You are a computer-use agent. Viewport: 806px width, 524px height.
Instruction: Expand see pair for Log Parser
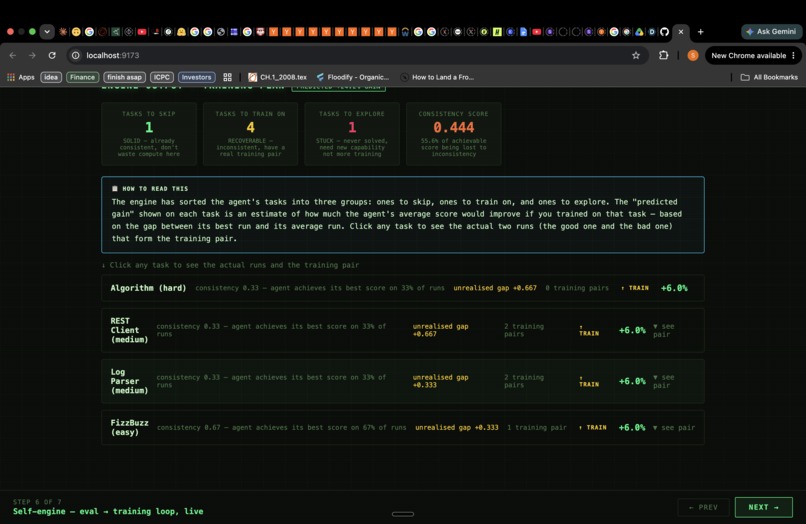[x=664, y=381]
